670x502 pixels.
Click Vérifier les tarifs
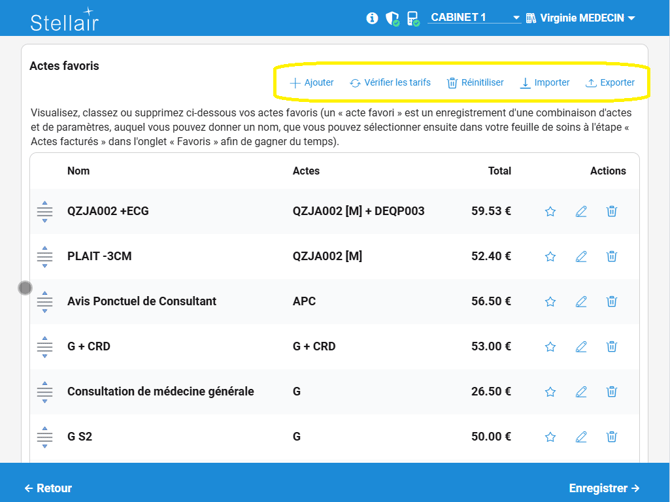click(x=390, y=83)
